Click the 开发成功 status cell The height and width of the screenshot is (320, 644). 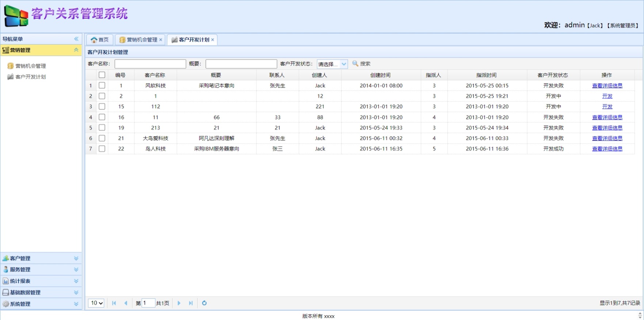coord(553,149)
